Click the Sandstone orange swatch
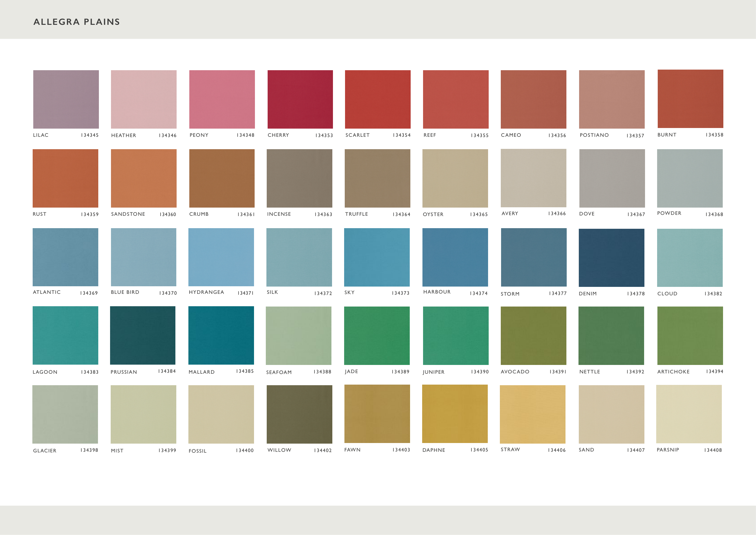Viewport: 756px width, 535px height. click(144, 178)
